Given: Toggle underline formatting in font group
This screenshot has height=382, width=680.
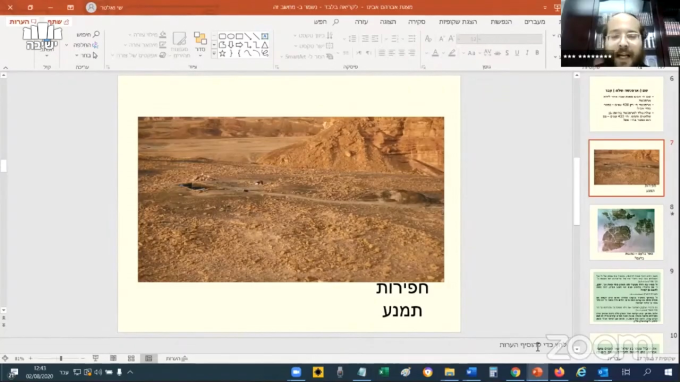Looking at the screenshot, I should [517, 52].
